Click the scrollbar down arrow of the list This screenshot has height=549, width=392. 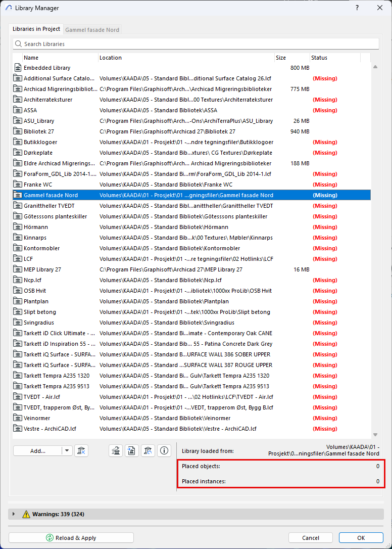tap(375, 435)
